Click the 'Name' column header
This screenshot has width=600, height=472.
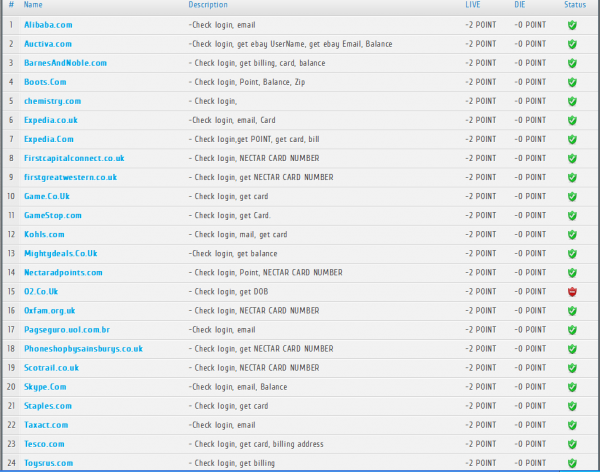point(33,5)
